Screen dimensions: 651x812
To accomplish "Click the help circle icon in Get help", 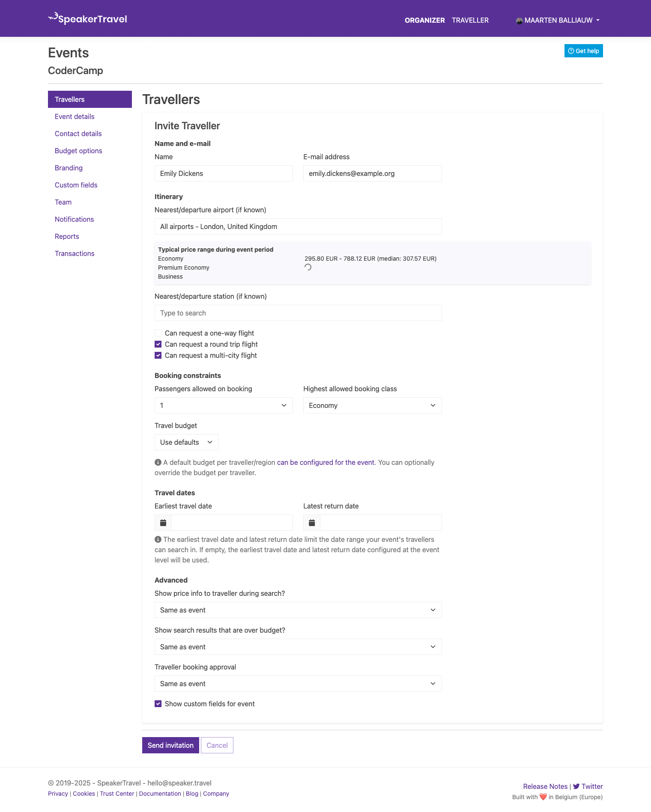I will pyautogui.click(x=571, y=51).
